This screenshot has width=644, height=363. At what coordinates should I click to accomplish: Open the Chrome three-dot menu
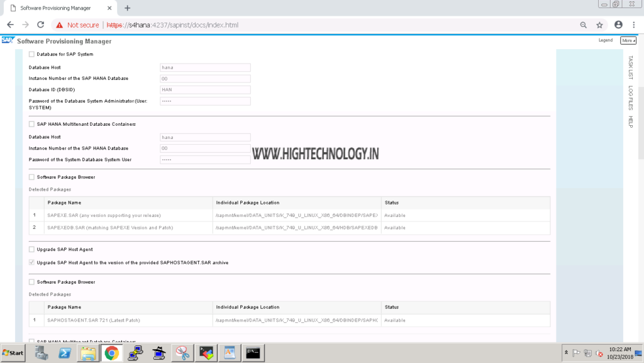click(634, 25)
